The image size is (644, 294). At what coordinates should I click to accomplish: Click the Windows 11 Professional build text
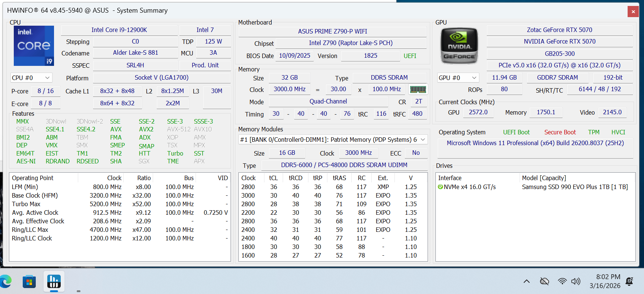click(x=535, y=143)
